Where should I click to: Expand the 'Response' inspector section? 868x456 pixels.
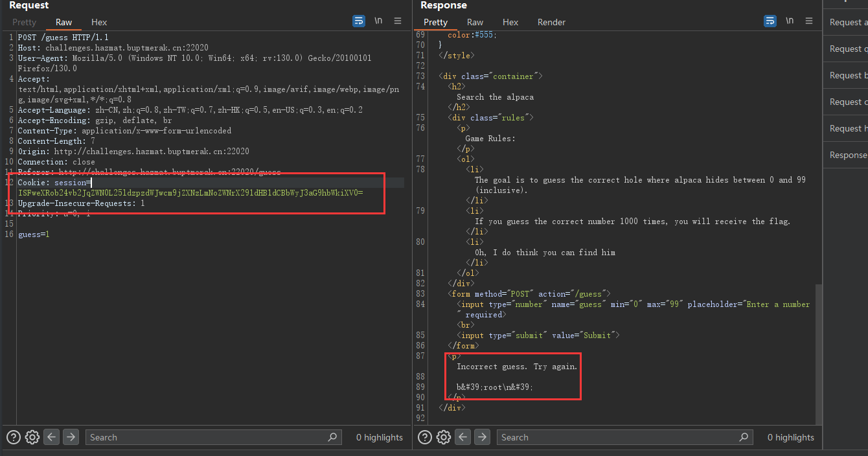845,155
